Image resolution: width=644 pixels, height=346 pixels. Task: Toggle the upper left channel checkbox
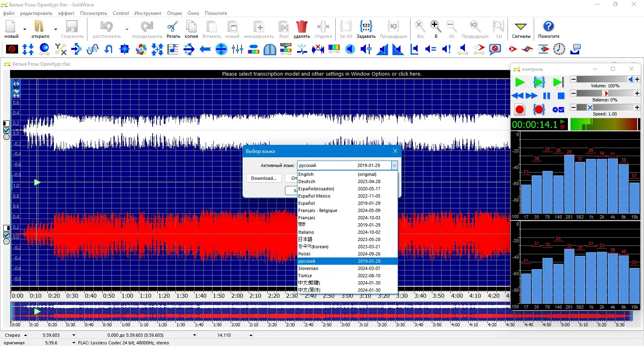[x=6, y=130]
